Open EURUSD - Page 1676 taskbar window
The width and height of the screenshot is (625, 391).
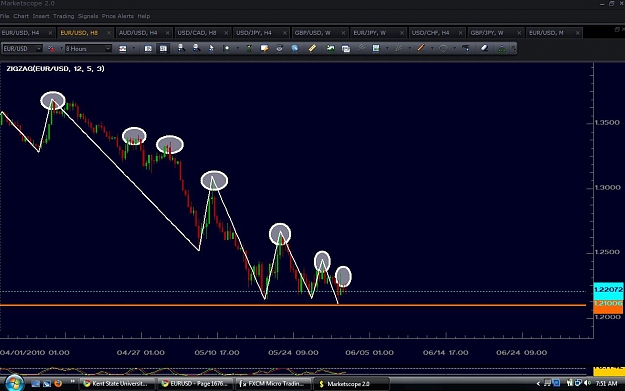click(x=194, y=384)
